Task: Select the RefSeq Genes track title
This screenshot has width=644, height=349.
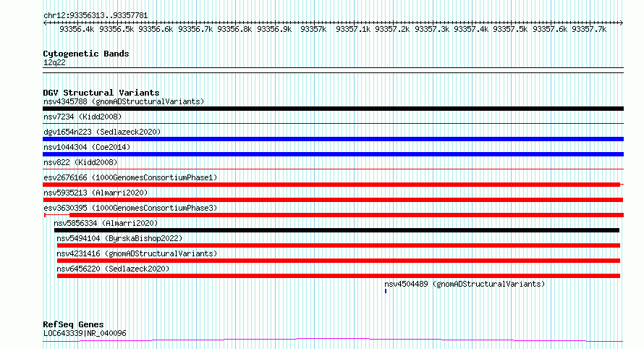Action: click(73, 324)
